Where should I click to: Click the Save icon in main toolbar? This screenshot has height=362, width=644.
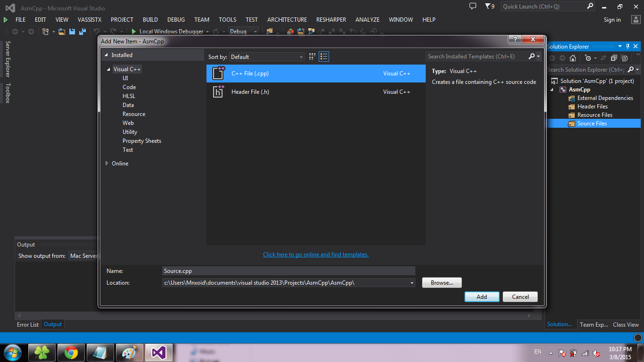click(x=72, y=32)
